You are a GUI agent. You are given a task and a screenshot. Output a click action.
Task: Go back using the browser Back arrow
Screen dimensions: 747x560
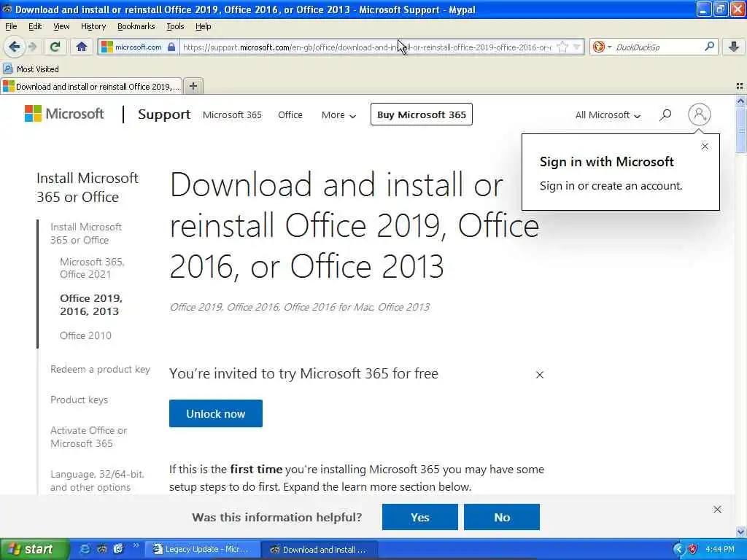(15, 47)
